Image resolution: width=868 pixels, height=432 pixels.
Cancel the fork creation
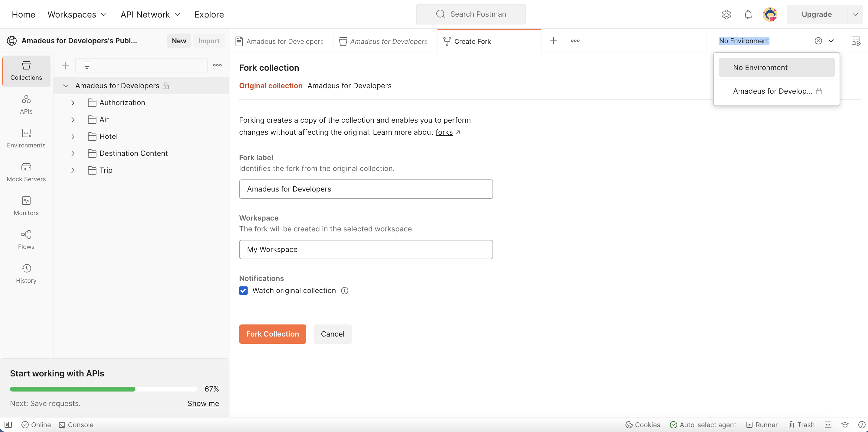coord(333,334)
